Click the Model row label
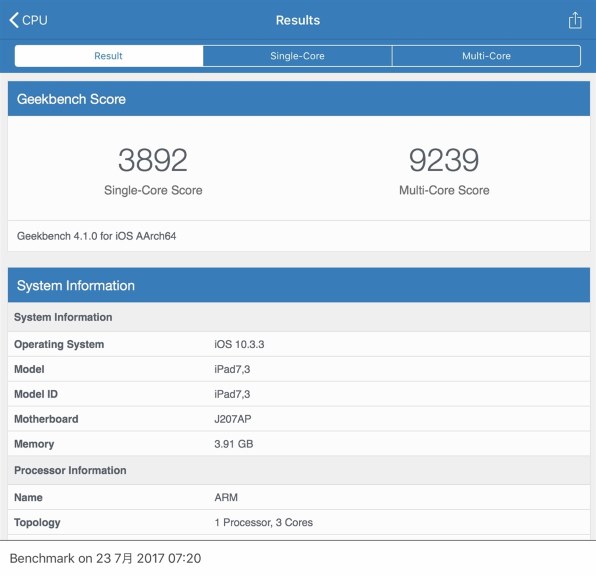 29,369
